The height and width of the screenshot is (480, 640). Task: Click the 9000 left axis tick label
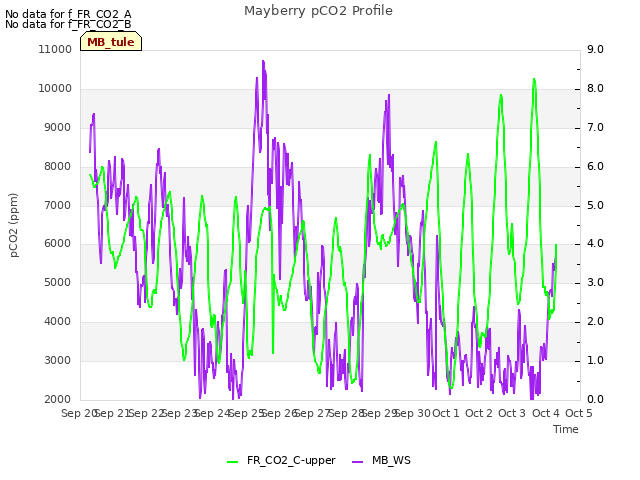point(58,127)
